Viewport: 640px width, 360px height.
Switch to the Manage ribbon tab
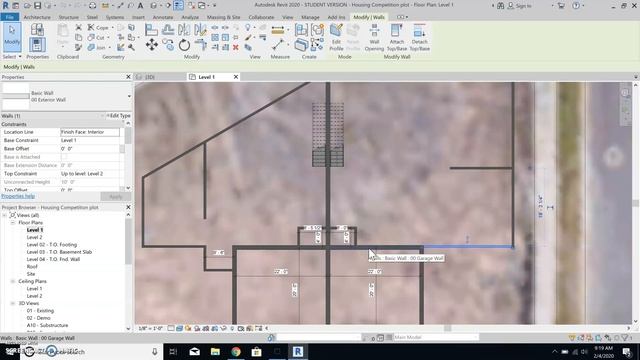(310, 17)
